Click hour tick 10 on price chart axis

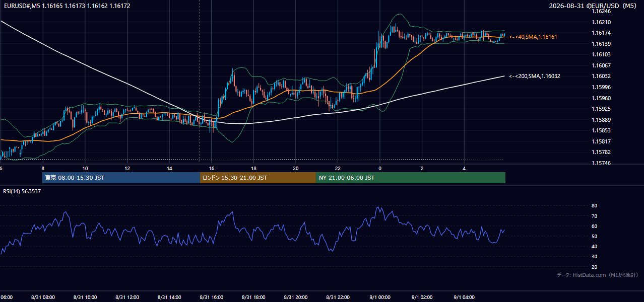85,168
